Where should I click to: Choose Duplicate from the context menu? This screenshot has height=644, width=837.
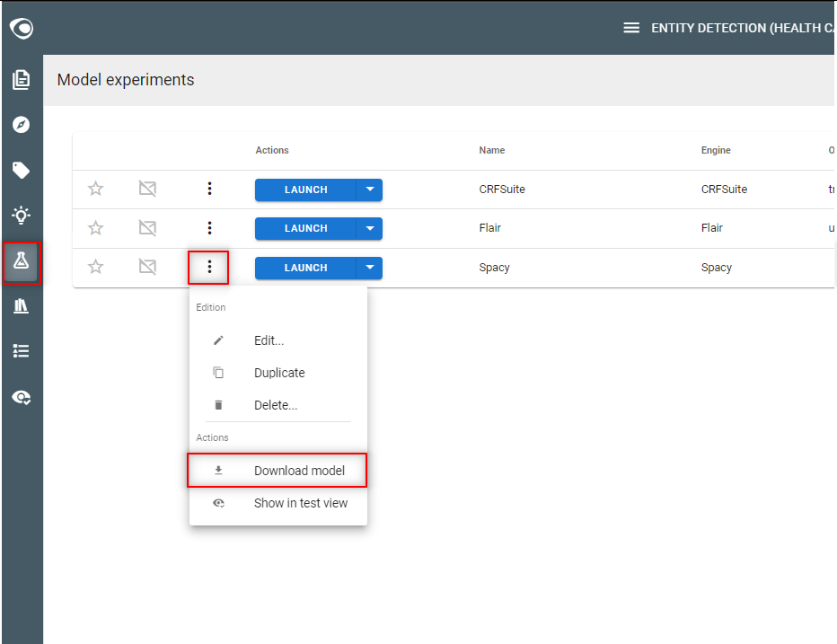[x=278, y=373]
